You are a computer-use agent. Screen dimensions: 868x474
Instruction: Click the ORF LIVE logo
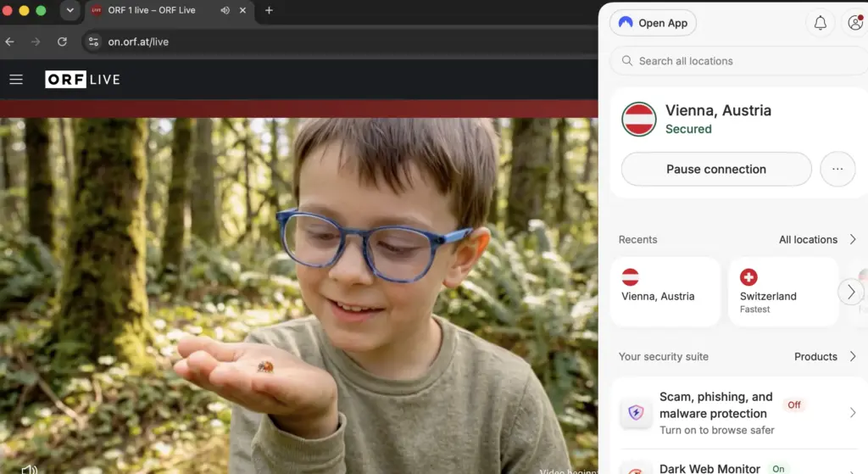point(82,79)
